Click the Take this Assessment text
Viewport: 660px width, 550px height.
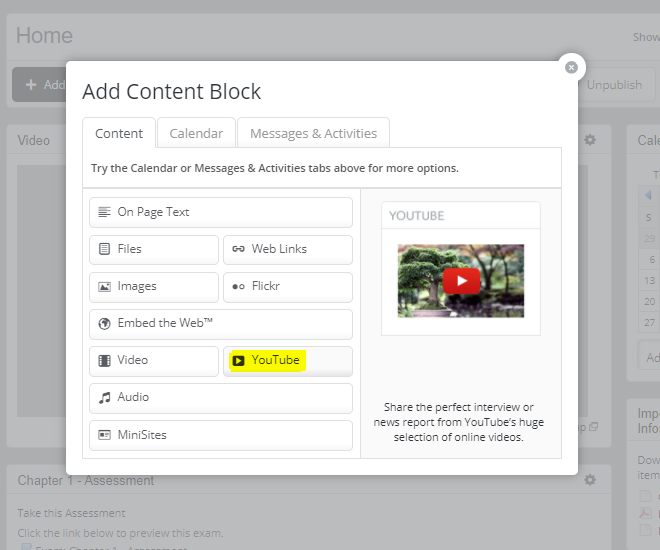[x=71, y=513]
